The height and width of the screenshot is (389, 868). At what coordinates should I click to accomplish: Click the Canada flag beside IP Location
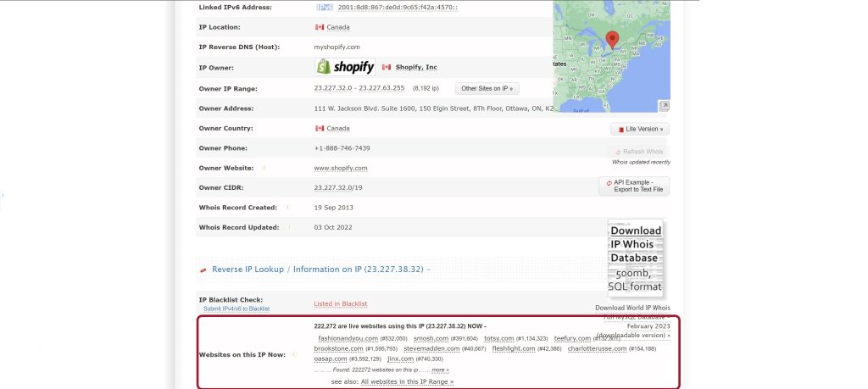(x=320, y=27)
